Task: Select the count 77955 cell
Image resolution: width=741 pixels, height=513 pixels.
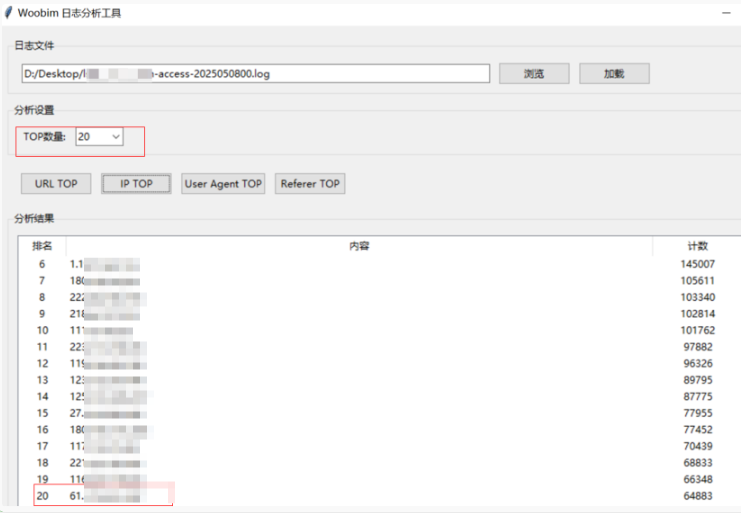Action: pos(698,413)
